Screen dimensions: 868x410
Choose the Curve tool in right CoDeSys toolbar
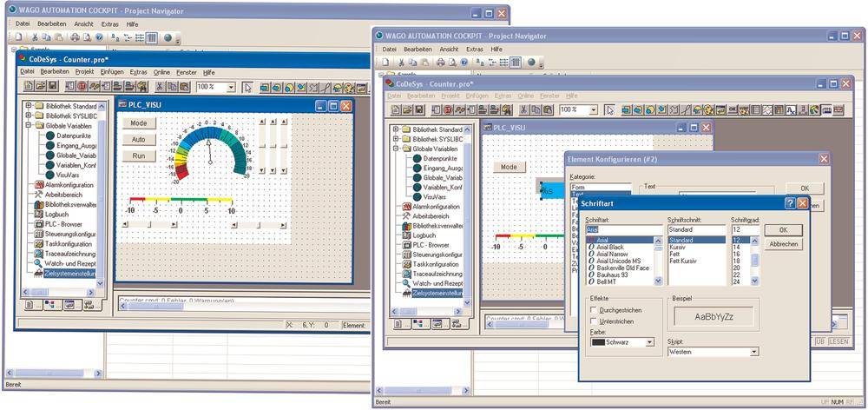[687, 109]
